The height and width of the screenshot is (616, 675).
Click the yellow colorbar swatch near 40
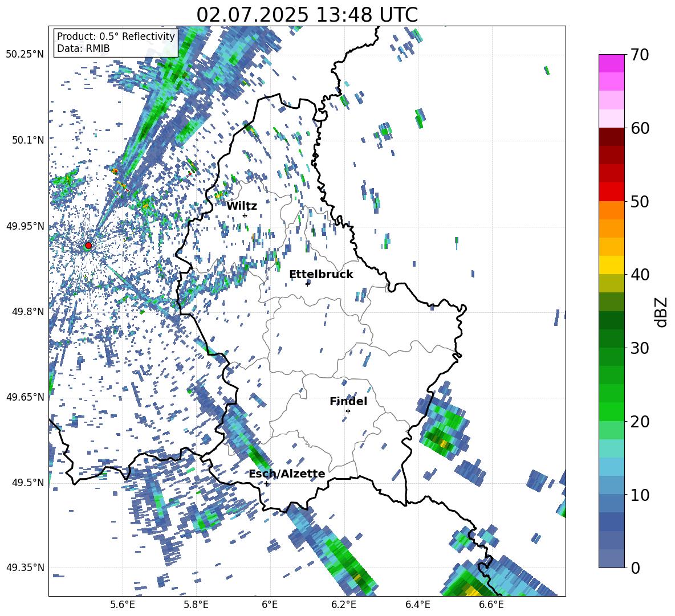(611, 265)
